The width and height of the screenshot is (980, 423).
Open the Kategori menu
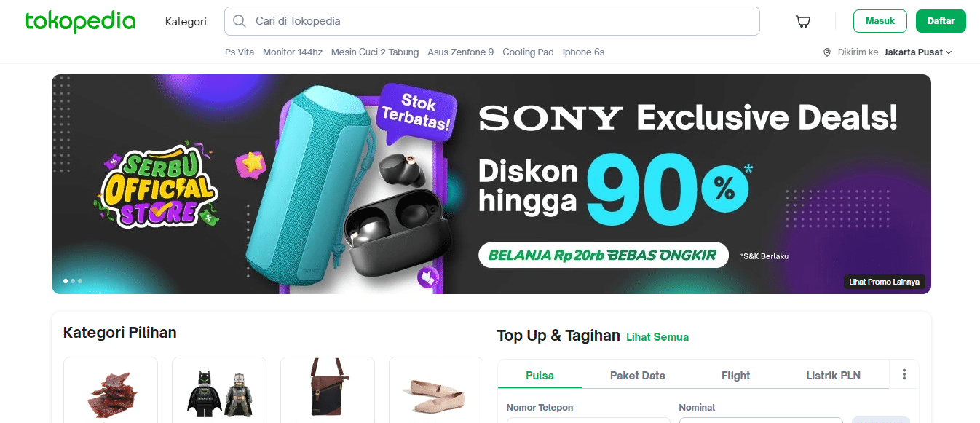[186, 22]
